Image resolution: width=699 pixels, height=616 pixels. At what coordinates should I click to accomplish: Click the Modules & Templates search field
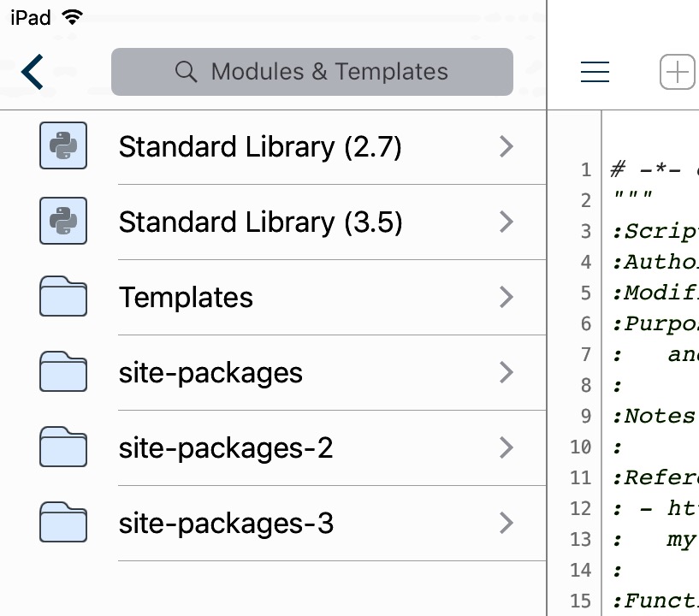coord(312,72)
